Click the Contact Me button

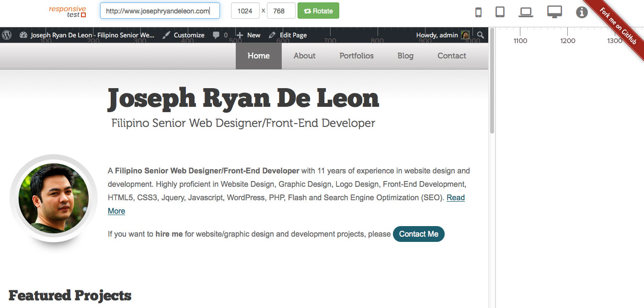(418, 234)
